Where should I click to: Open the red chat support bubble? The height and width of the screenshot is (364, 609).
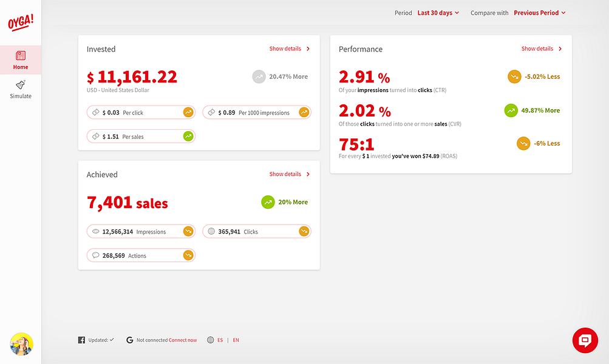585,340
